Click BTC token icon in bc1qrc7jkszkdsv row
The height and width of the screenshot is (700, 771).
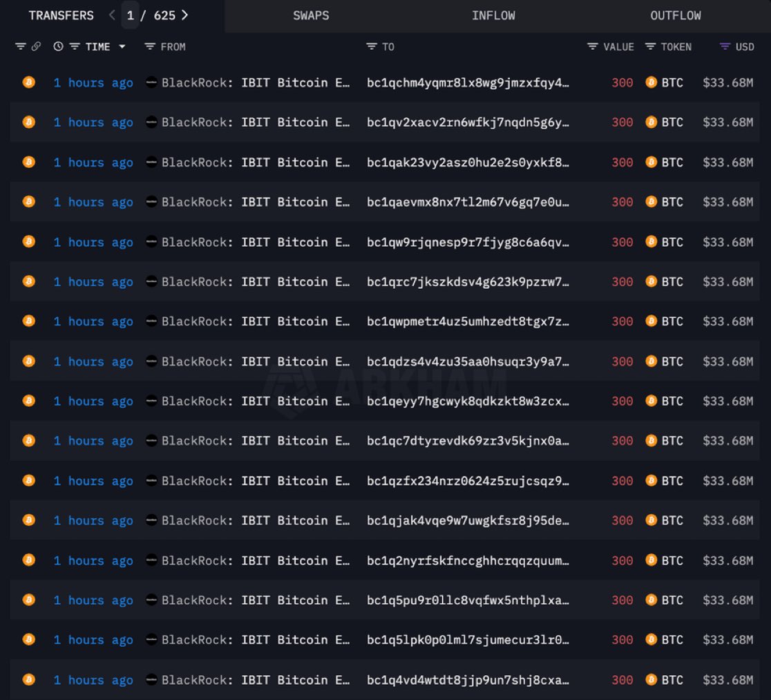[651, 281]
